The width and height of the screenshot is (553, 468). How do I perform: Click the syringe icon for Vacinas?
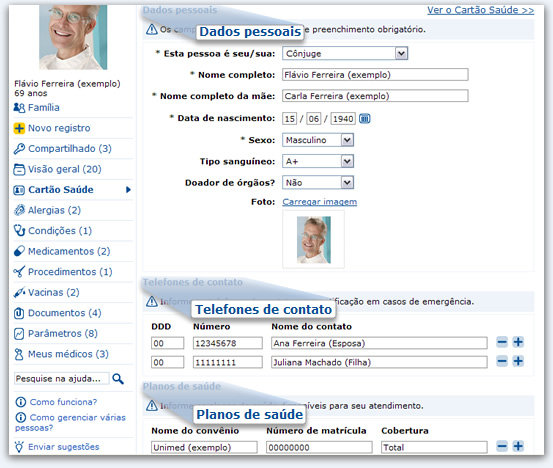coord(19,292)
